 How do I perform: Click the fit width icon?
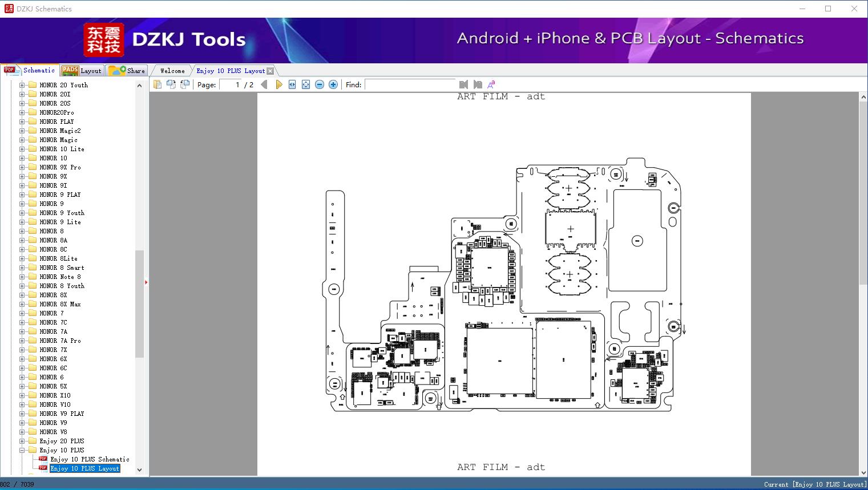click(x=292, y=84)
